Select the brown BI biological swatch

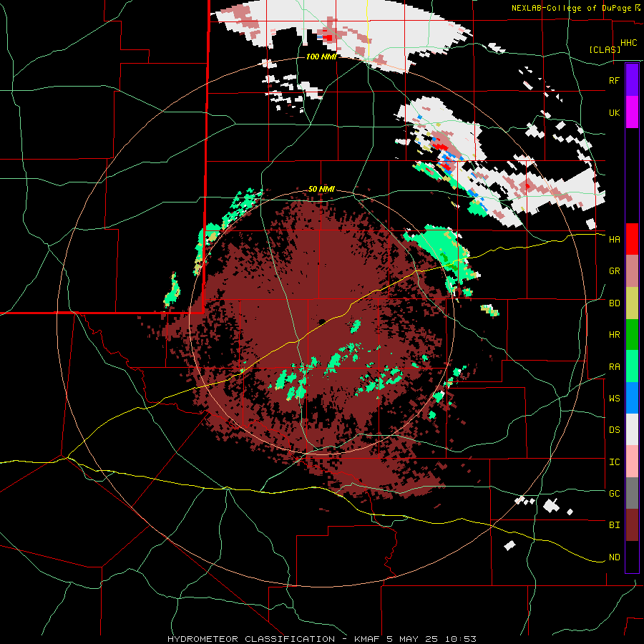tap(632, 525)
